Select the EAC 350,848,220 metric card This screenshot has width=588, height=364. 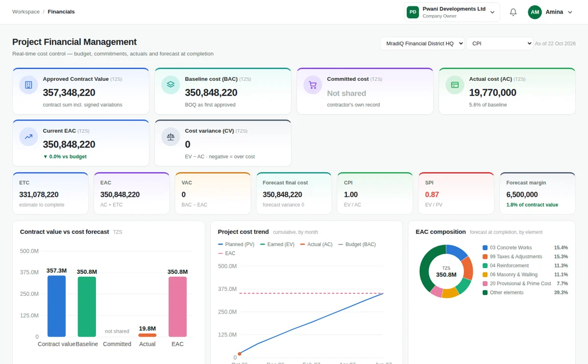click(x=131, y=194)
